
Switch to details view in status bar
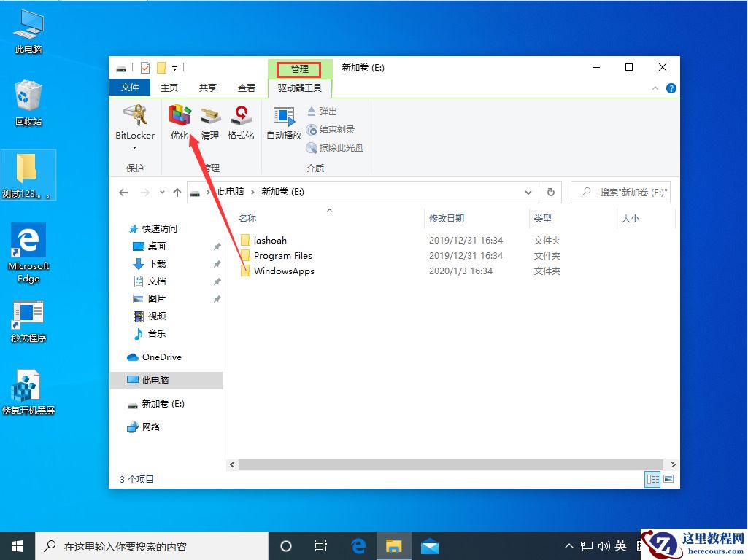tap(652, 479)
